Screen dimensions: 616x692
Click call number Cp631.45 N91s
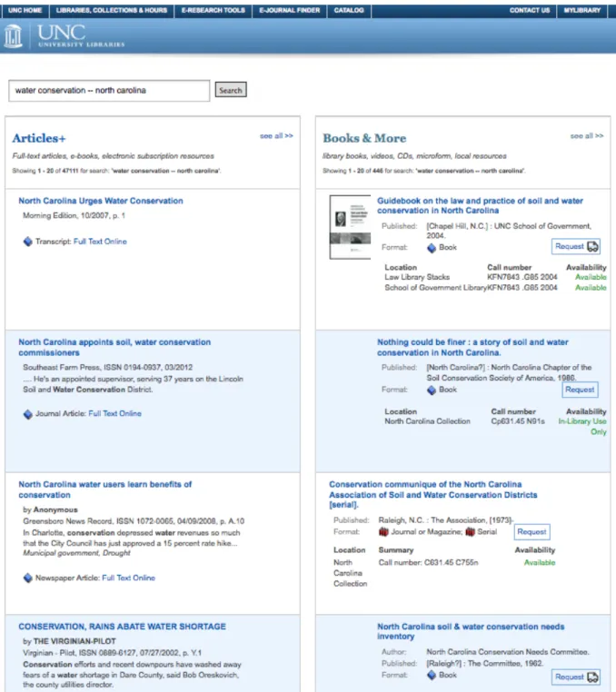(518, 421)
